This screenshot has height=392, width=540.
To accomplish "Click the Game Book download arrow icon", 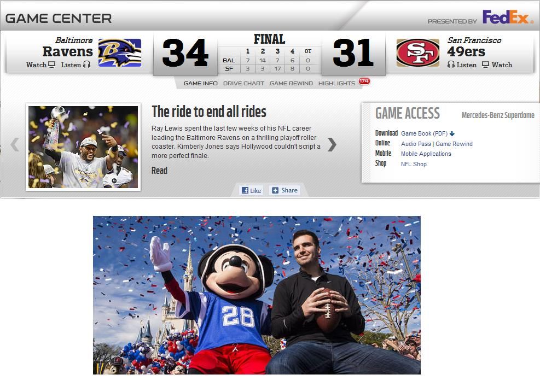I will (x=452, y=133).
